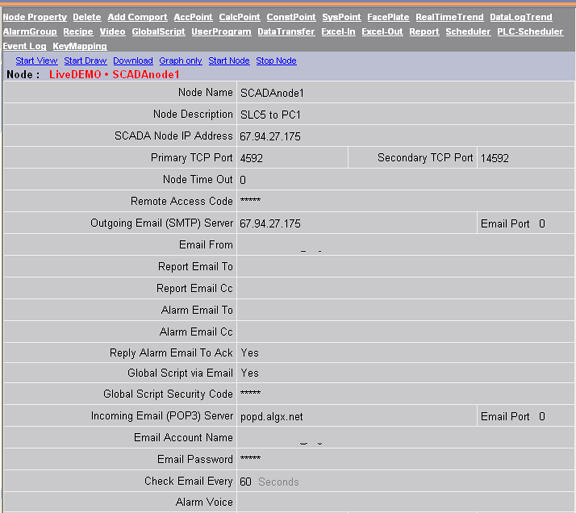Launch Start View

click(36, 61)
